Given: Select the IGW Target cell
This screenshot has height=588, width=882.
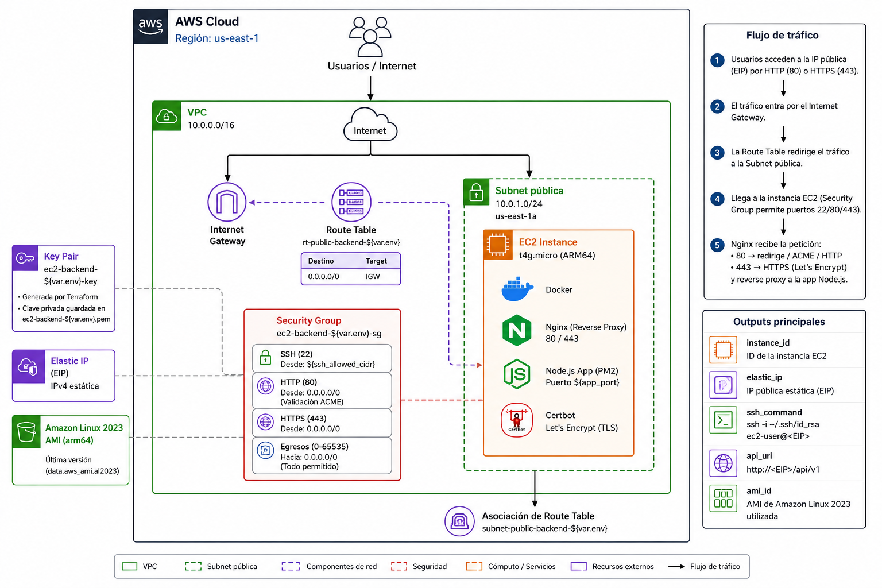Looking at the screenshot, I should [x=373, y=277].
